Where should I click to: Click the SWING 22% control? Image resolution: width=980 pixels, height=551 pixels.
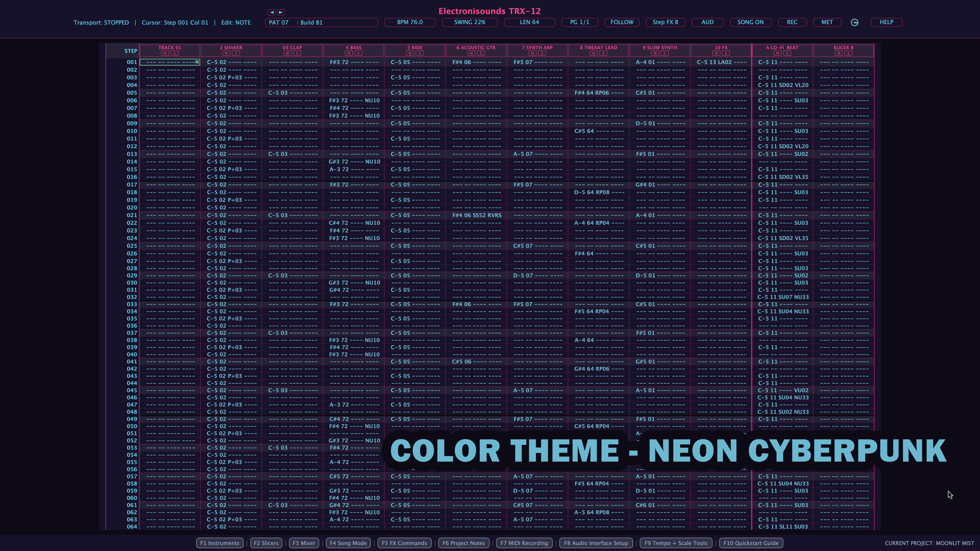(x=470, y=22)
